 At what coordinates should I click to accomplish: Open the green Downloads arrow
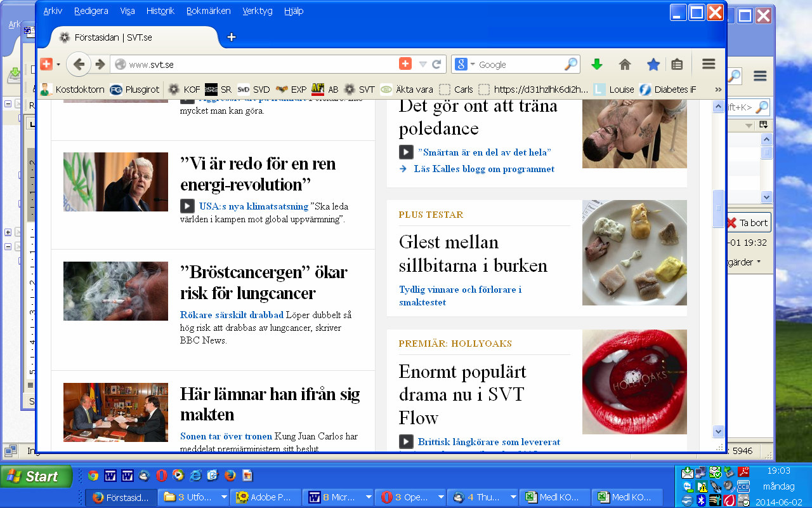[x=596, y=64]
